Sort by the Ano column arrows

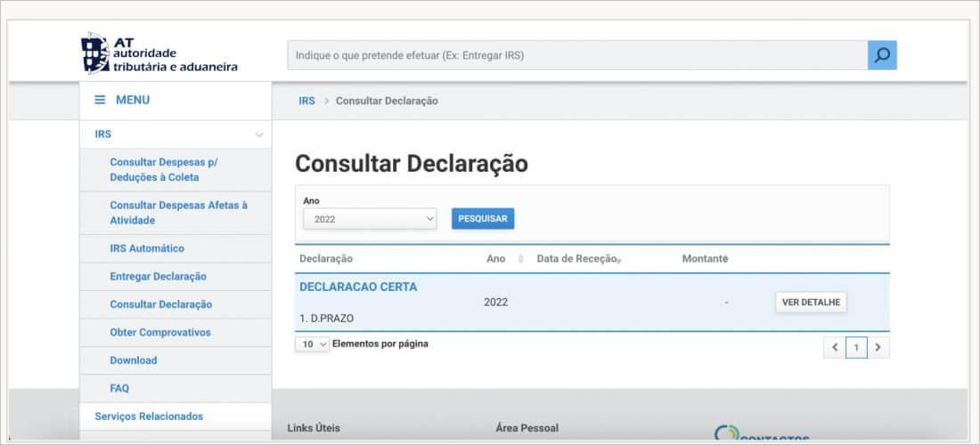pos(520,259)
